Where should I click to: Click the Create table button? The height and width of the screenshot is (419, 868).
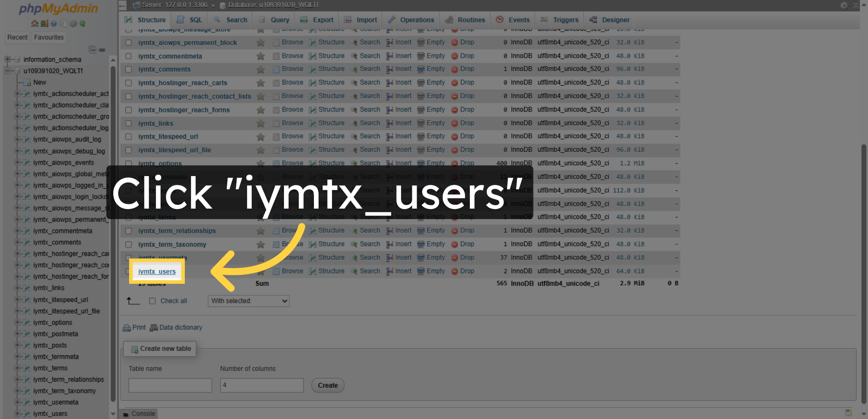pyautogui.click(x=328, y=385)
